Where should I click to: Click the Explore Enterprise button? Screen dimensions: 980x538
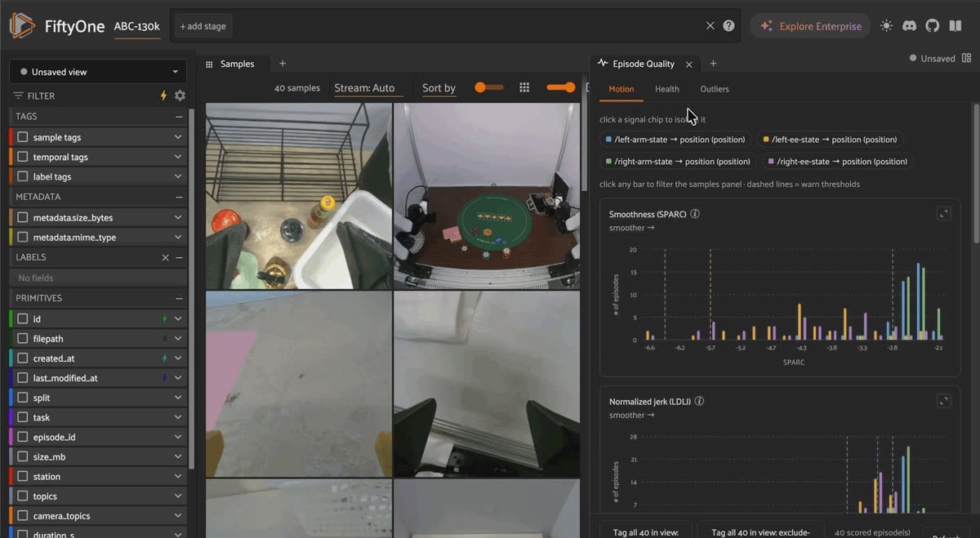click(810, 26)
